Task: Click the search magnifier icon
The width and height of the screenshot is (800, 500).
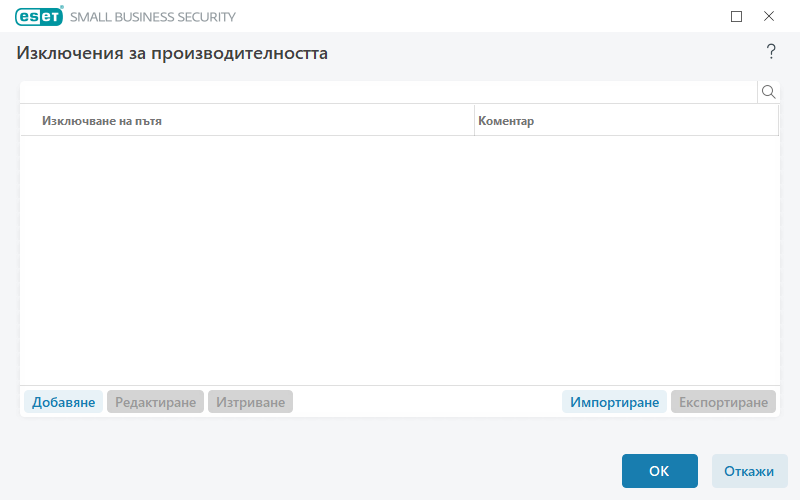Action: pyautogui.click(x=768, y=92)
